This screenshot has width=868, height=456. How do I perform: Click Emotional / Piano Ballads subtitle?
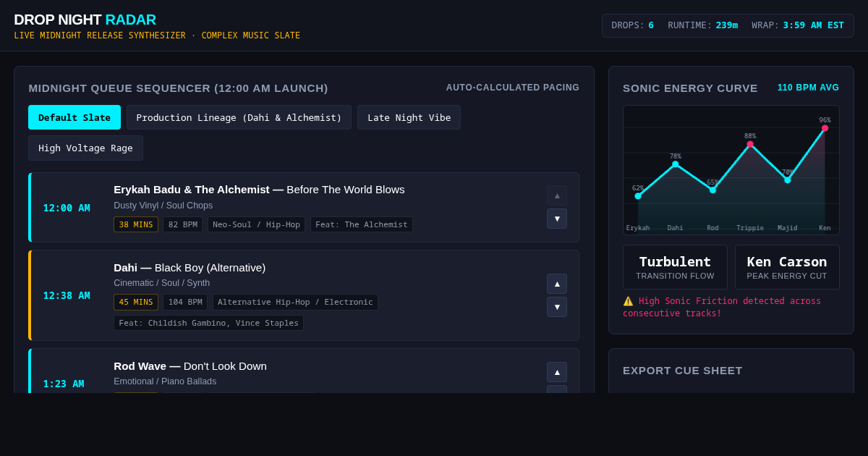pos(165,381)
